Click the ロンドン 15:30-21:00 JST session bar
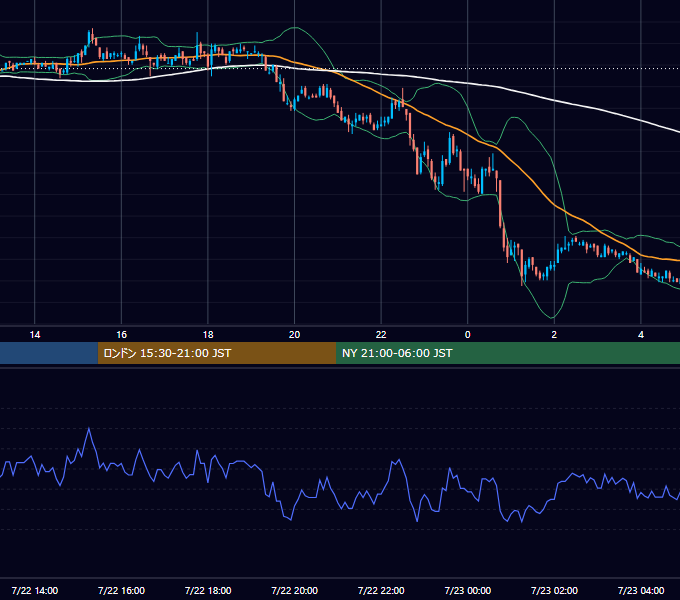Image resolution: width=680 pixels, height=600 pixels. [217, 353]
